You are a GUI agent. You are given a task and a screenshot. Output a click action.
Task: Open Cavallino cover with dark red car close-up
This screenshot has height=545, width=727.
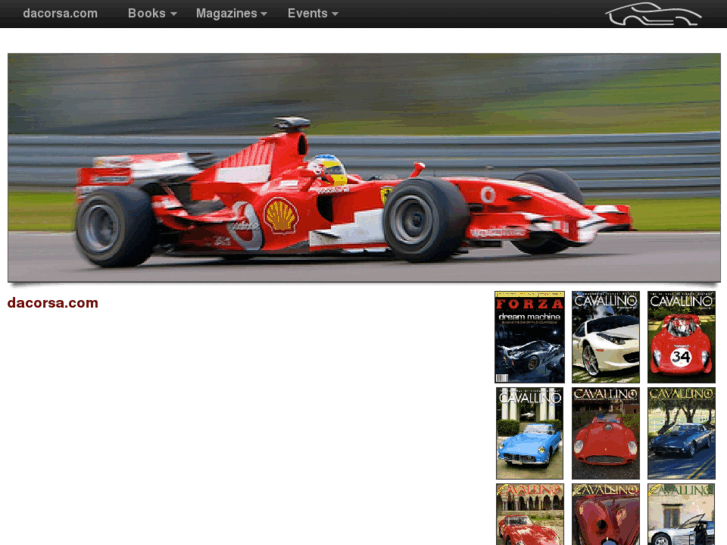[606, 514]
